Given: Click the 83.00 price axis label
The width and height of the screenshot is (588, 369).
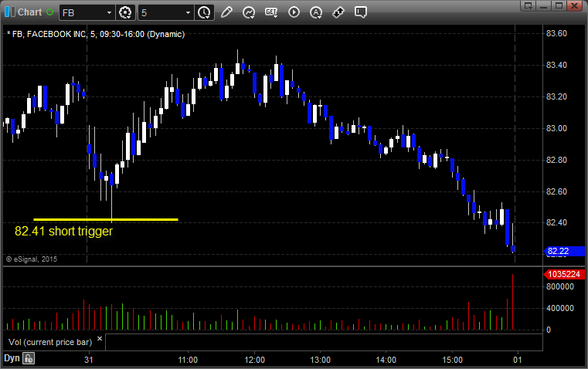Looking at the screenshot, I should click(x=556, y=128).
